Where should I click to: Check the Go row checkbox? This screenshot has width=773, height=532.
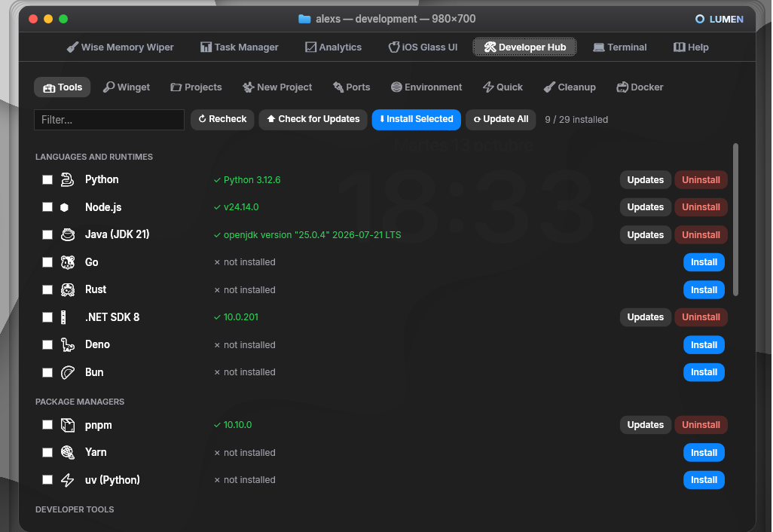pos(47,262)
